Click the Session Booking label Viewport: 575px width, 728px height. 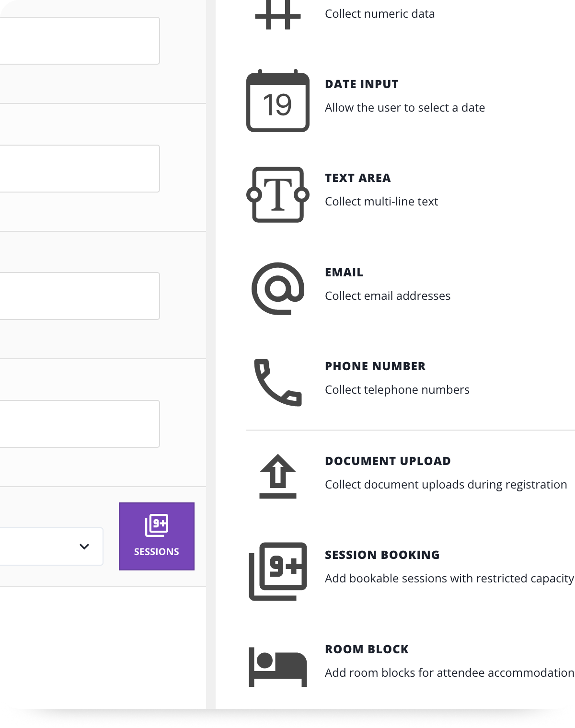382,555
